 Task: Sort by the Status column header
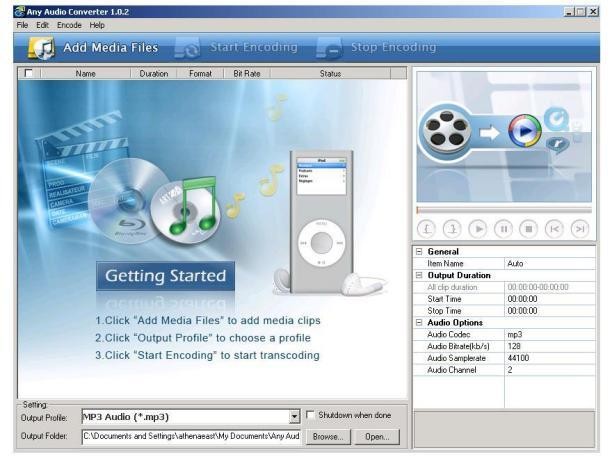pyautogui.click(x=330, y=73)
